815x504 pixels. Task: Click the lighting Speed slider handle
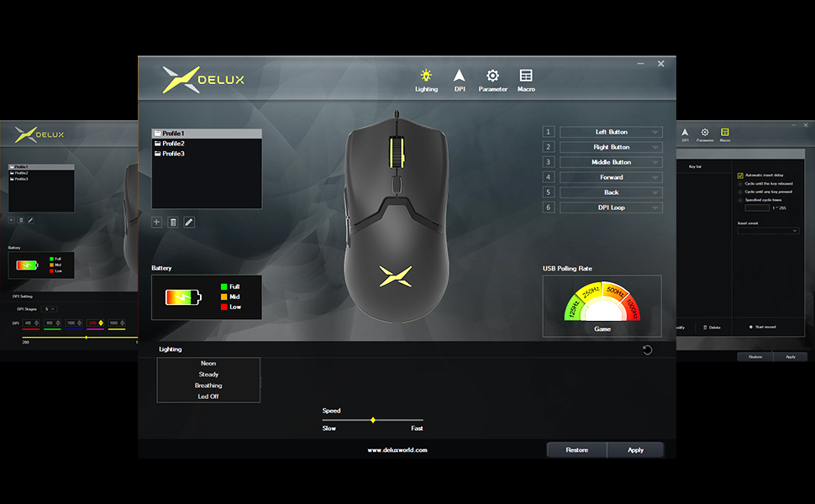tap(373, 420)
